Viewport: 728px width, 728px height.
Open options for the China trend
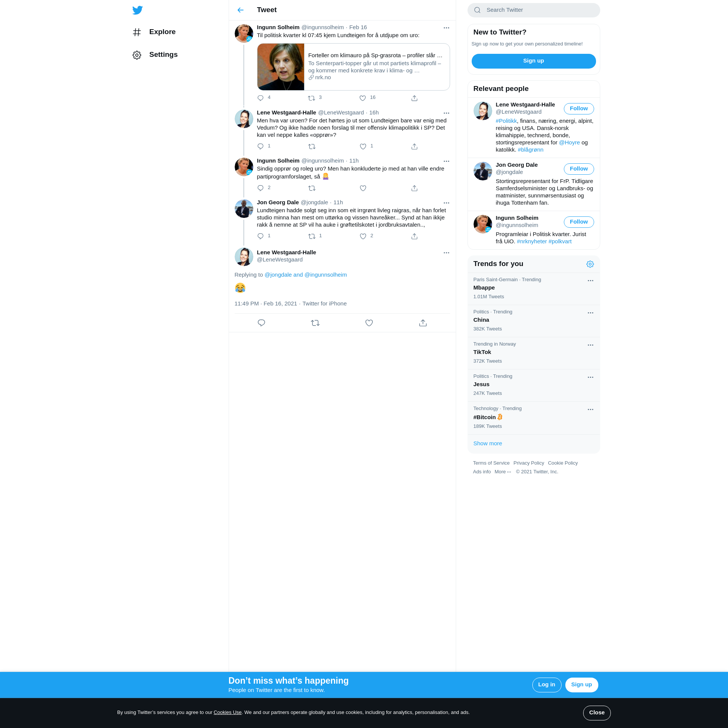click(x=590, y=313)
